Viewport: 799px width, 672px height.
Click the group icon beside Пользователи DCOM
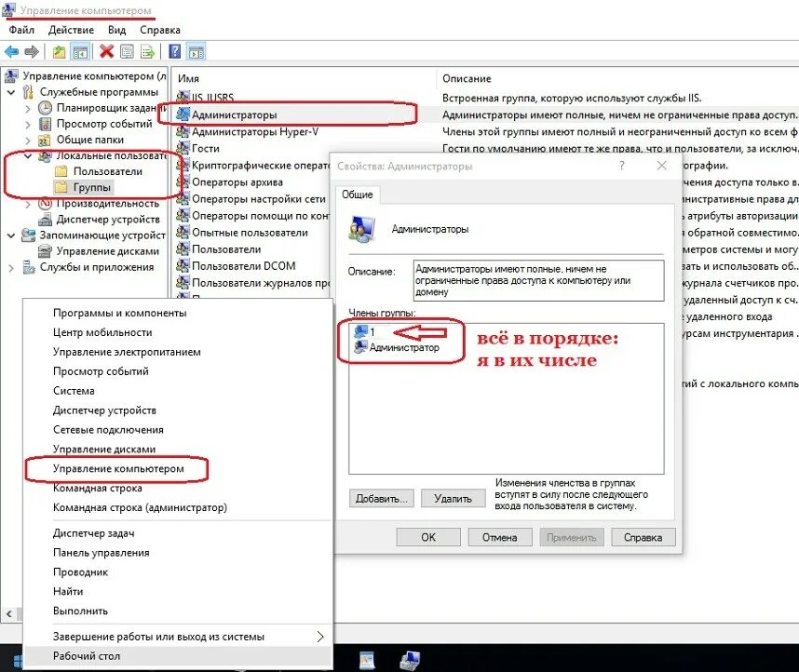(x=183, y=265)
